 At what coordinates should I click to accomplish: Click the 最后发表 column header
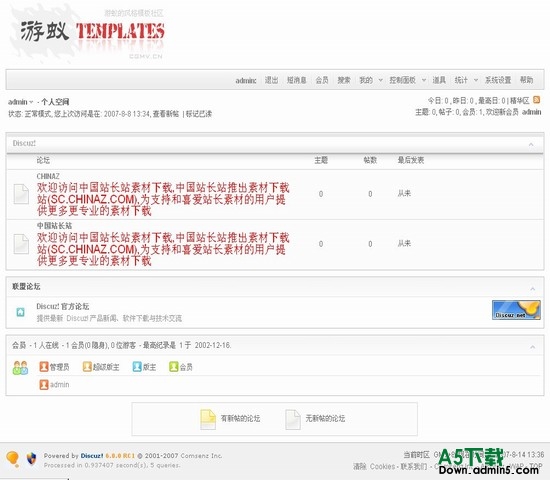[x=411, y=160]
